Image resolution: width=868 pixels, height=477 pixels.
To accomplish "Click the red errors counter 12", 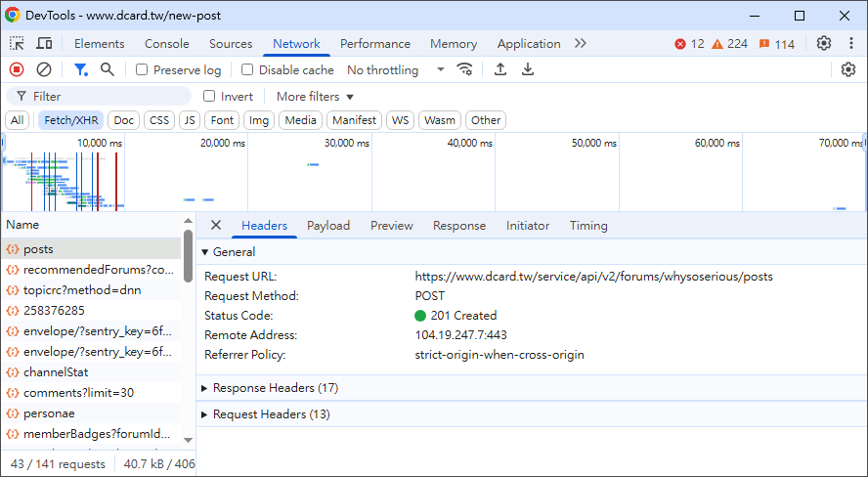I will [690, 44].
